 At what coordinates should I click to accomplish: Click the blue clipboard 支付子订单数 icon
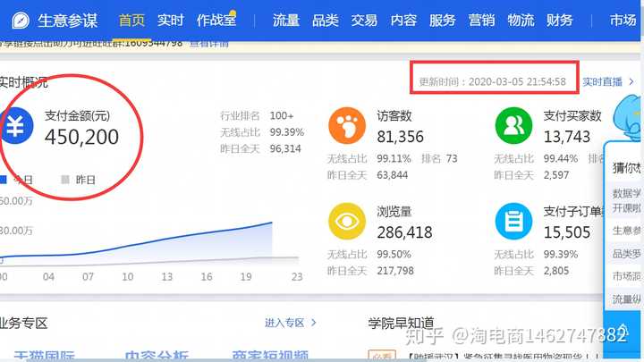coord(513,222)
